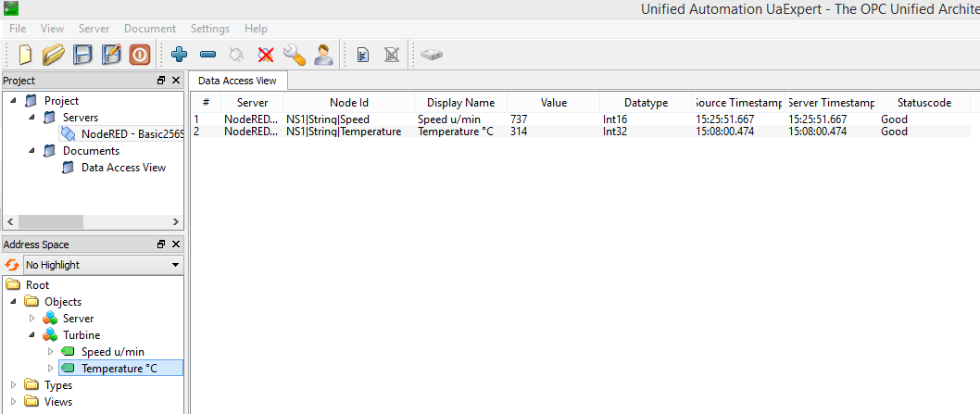
Task: Float the Address Space panel
Action: 161,245
